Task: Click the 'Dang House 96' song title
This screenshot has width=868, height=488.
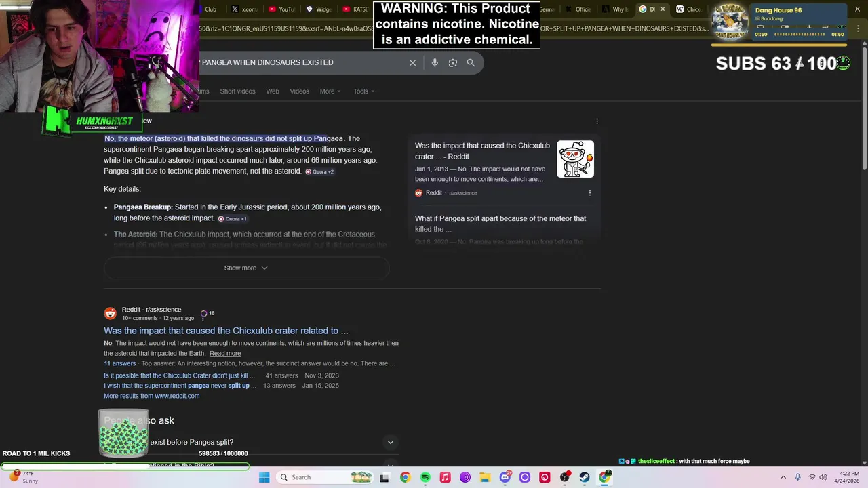Action: [x=778, y=10]
